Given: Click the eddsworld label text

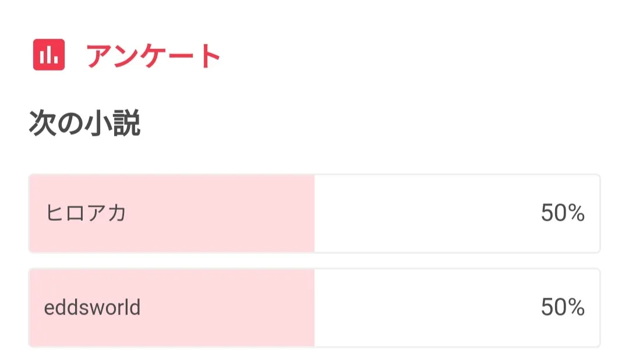Looking at the screenshot, I should tap(92, 307).
